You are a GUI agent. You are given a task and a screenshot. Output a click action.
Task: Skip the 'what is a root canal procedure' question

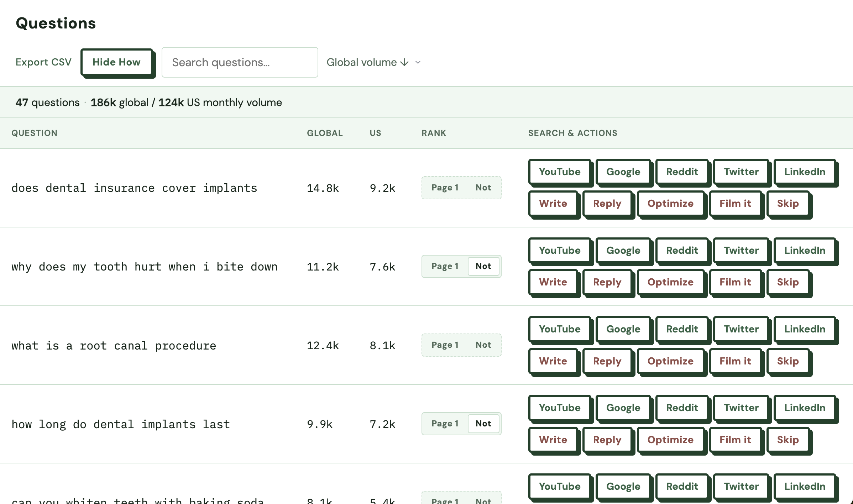[x=788, y=361]
